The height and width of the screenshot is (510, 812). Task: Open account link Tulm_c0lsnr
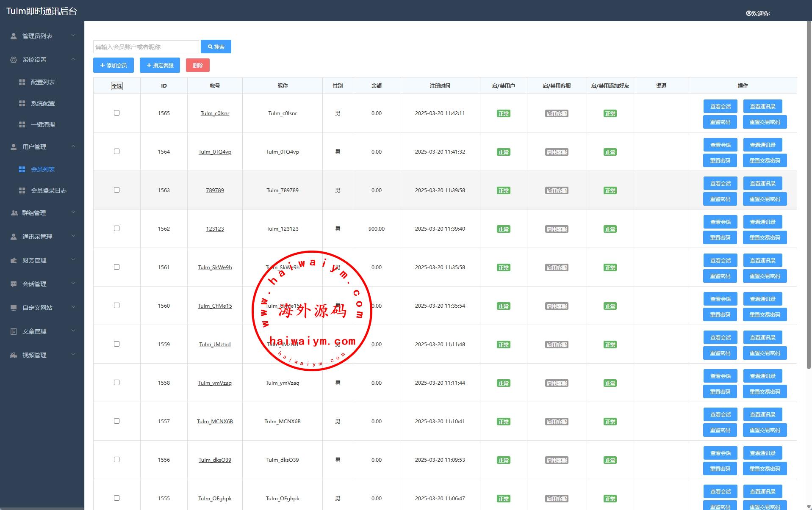(215, 113)
